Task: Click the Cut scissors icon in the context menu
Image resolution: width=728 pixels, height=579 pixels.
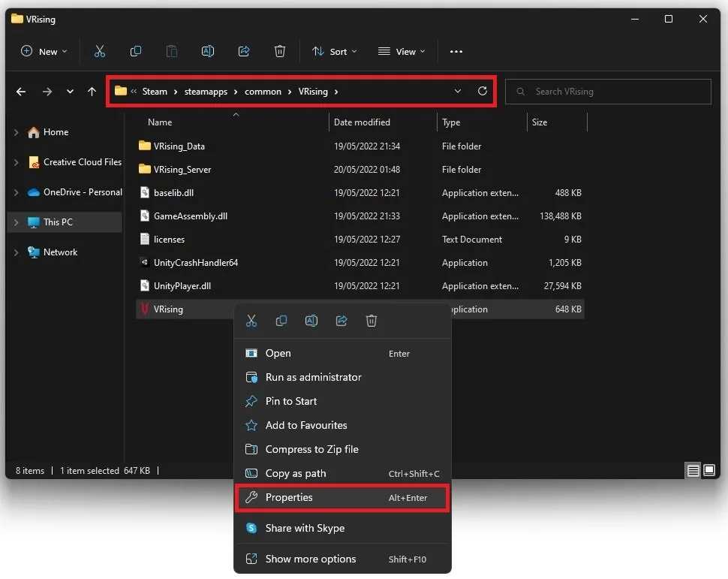Action: coord(251,321)
